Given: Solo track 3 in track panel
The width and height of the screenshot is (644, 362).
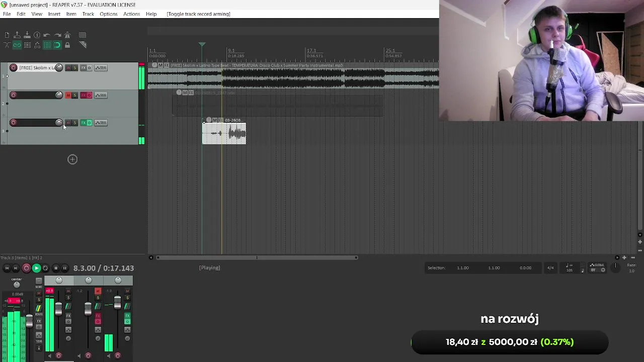Looking at the screenshot, I should pos(75,123).
